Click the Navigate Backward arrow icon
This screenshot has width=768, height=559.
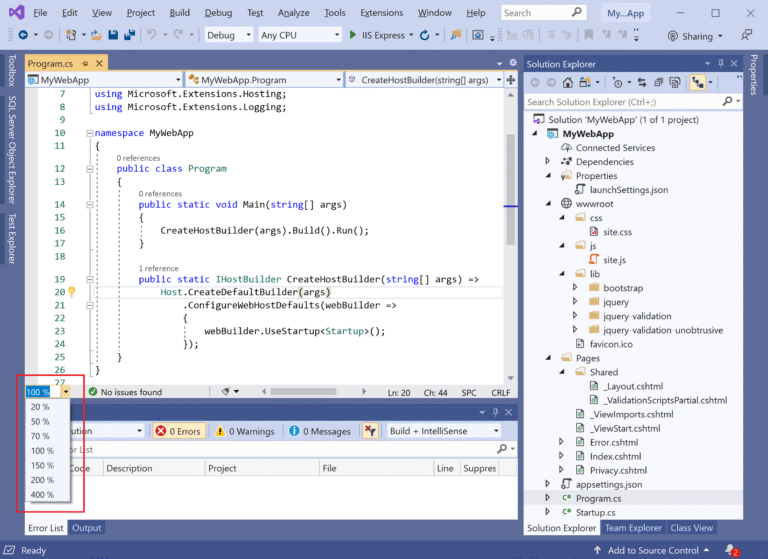[23, 35]
